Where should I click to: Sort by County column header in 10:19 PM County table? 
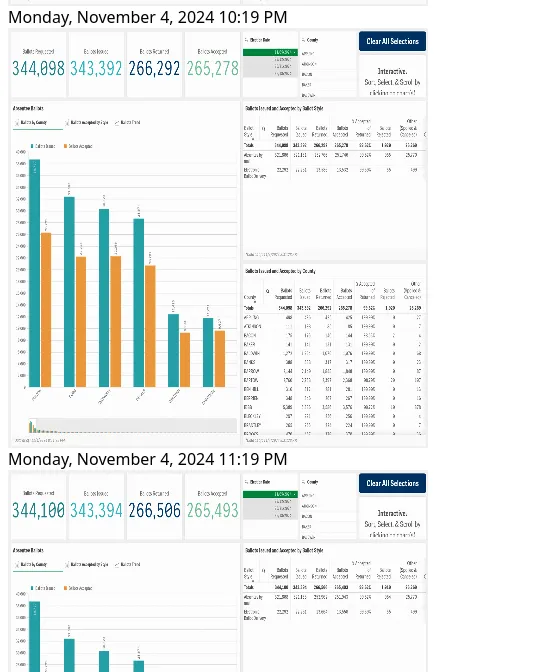250,297
